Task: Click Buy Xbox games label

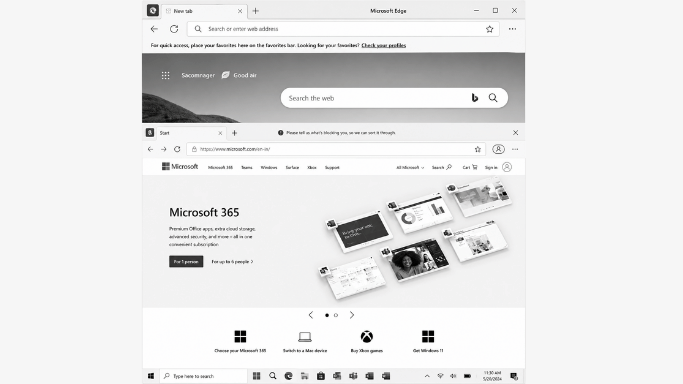Action: pyautogui.click(x=367, y=350)
